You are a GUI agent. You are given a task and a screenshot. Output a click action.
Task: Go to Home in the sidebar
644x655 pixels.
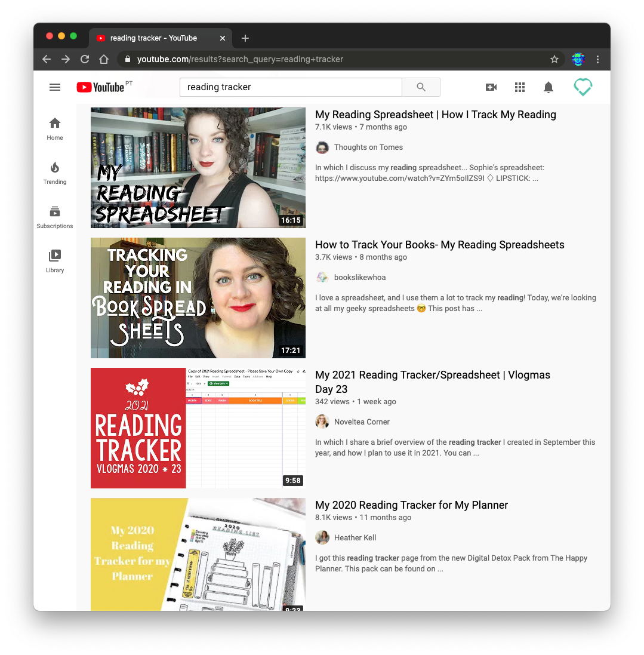[55, 128]
